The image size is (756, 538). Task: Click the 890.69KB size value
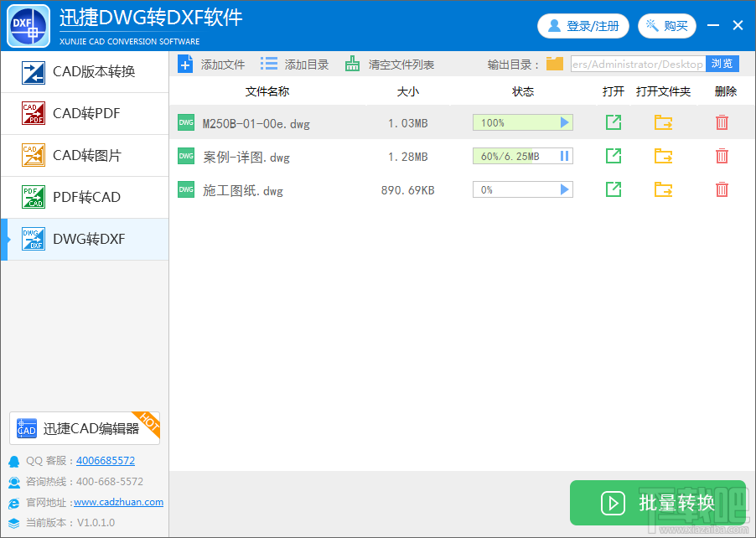(x=408, y=190)
